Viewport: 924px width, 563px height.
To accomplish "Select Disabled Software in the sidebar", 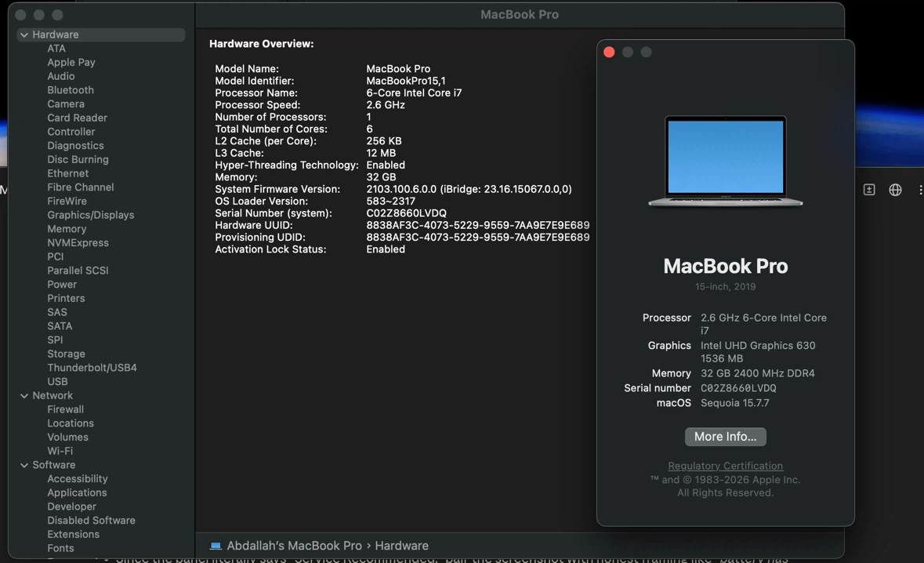I will (x=92, y=521).
